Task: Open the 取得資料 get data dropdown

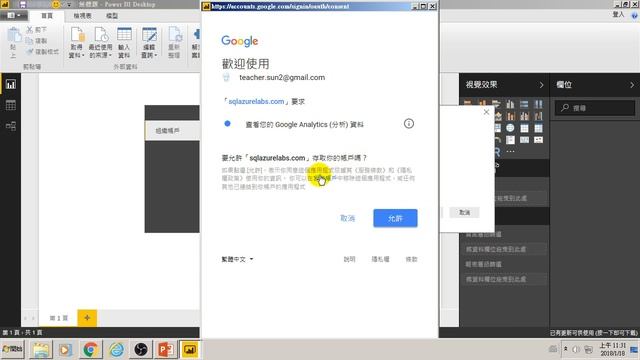Action: (76, 42)
